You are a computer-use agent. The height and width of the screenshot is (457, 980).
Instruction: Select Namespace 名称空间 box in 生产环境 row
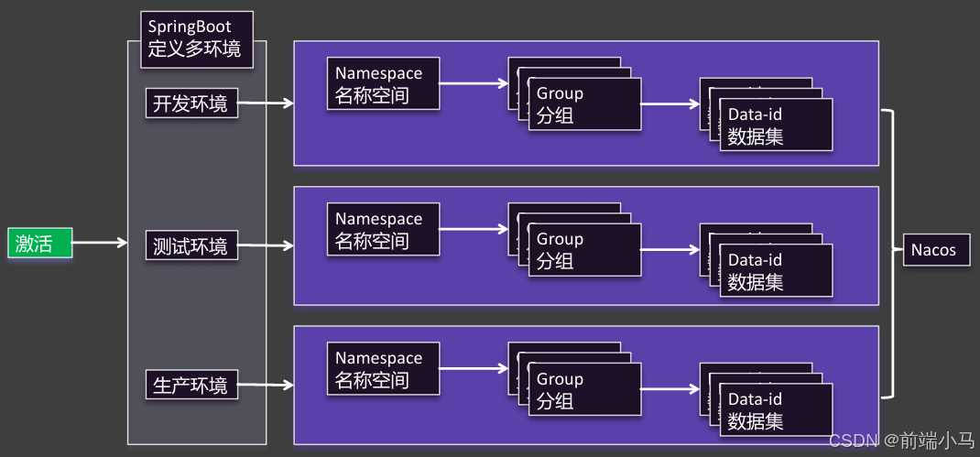coord(383,369)
